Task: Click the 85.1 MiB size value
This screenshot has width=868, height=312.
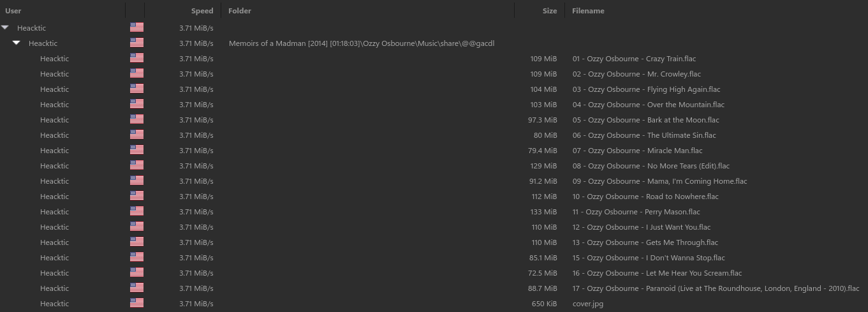Action: coord(542,258)
